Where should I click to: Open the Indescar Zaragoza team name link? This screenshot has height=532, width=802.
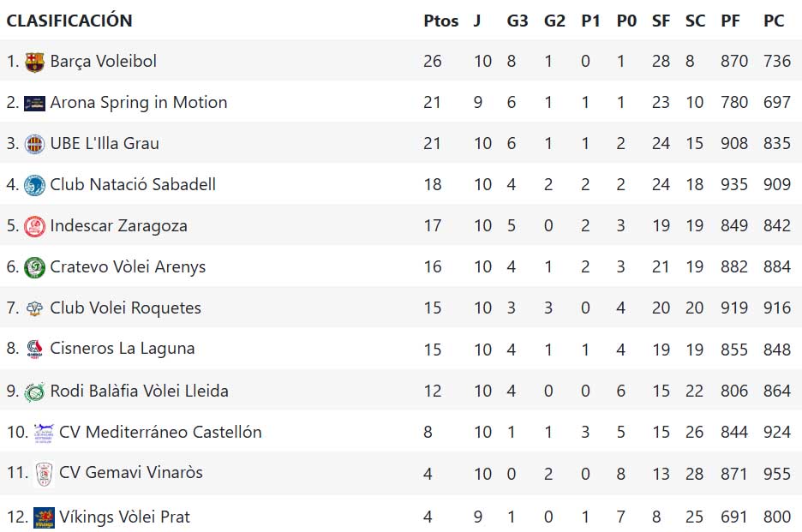pos(118,226)
